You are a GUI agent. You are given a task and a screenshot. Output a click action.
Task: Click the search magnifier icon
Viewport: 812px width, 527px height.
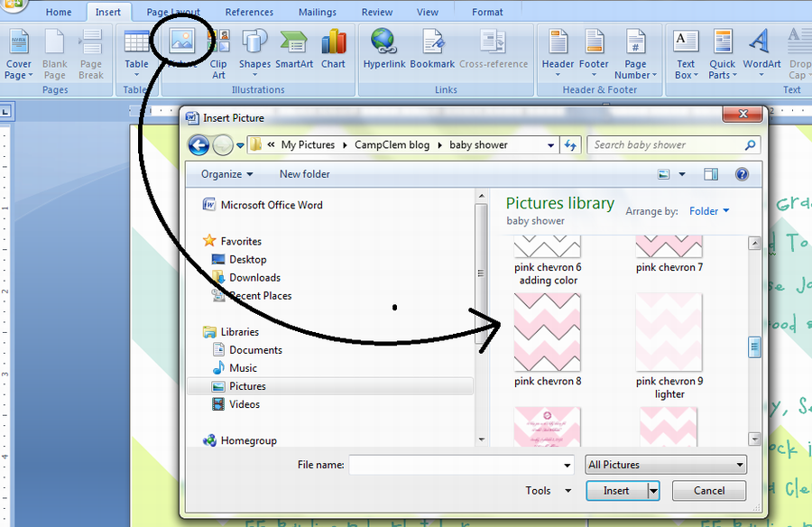tap(750, 145)
